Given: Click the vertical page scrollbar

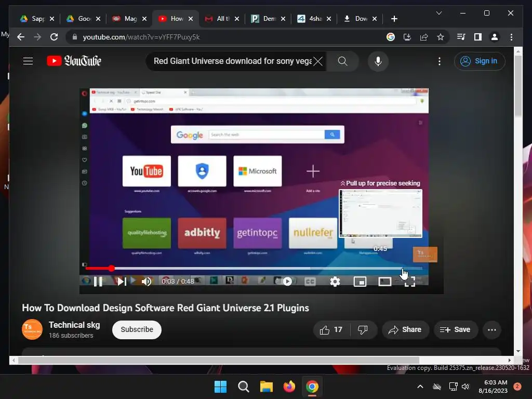Looking at the screenshot, I should tap(518, 86).
